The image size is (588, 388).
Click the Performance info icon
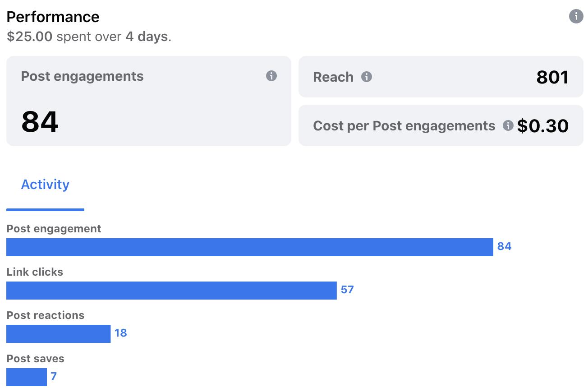click(x=576, y=17)
